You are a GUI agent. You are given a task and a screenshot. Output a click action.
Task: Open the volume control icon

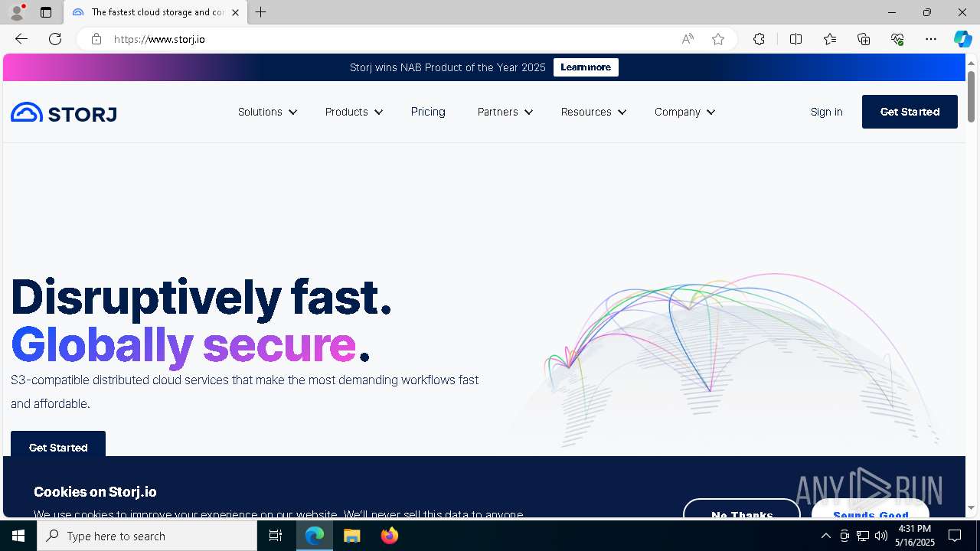coord(881,536)
